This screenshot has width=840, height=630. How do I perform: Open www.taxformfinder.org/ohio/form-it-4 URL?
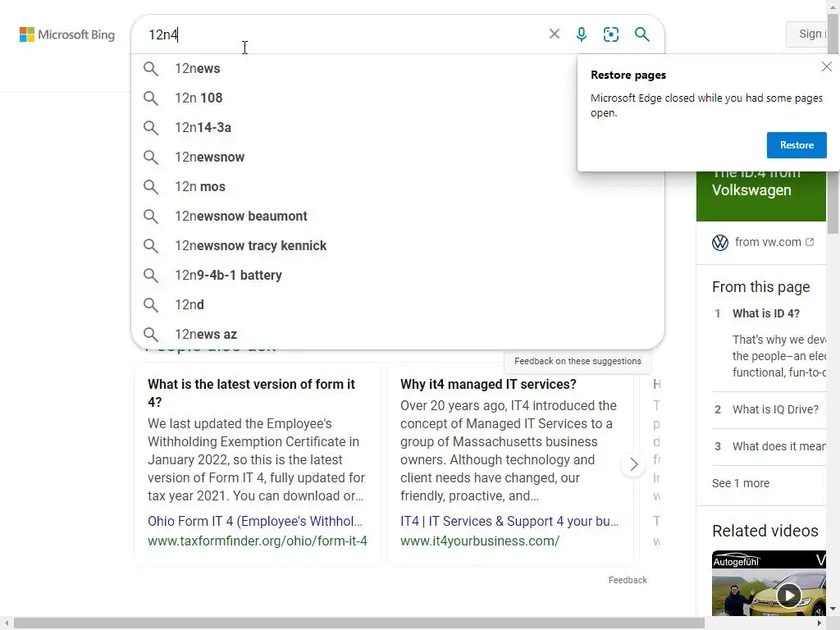[x=257, y=541]
